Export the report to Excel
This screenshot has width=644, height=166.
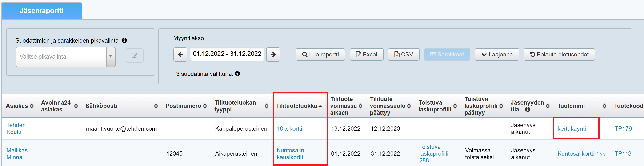(x=366, y=54)
